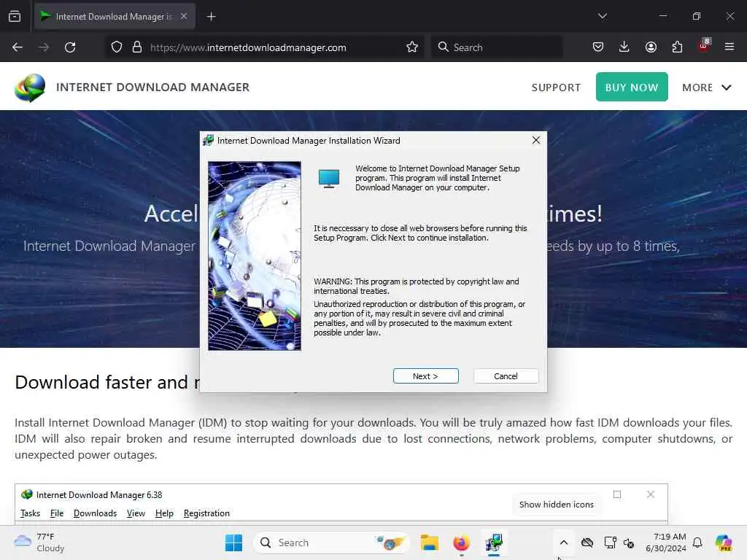Open the Downloads menu in IDM screenshot
Image resolution: width=747 pixels, height=560 pixels.
point(95,513)
